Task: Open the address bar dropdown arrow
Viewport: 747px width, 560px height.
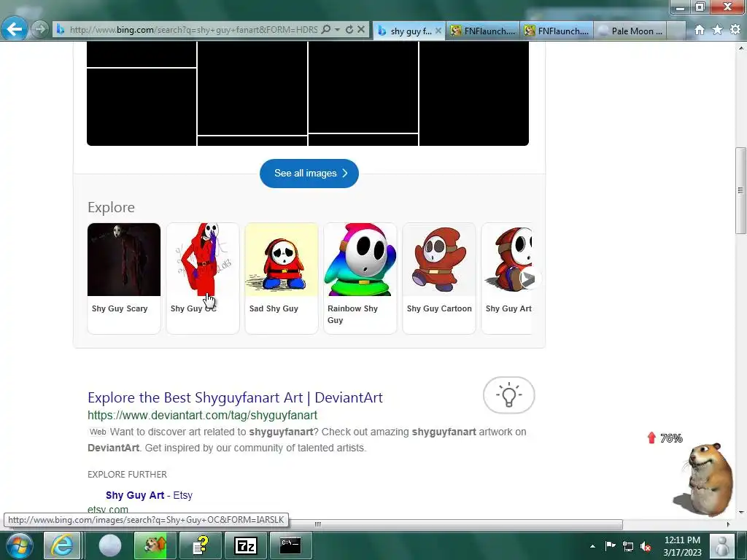Action: (x=337, y=29)
